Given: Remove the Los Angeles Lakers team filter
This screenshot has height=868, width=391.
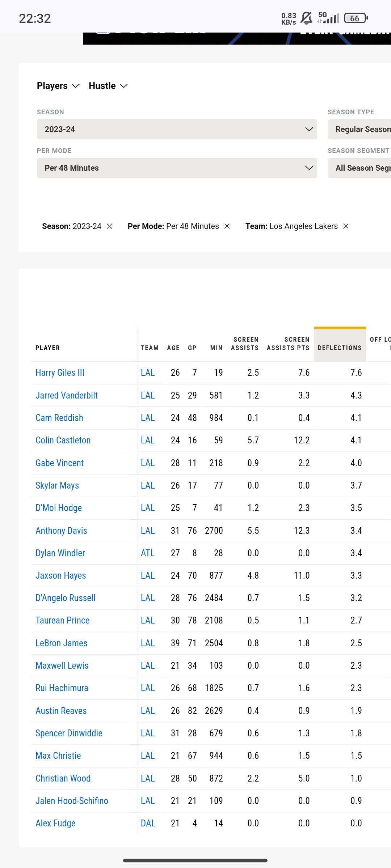Looking at the screenshot, I should pyautogui.click(x=346, y=226).
